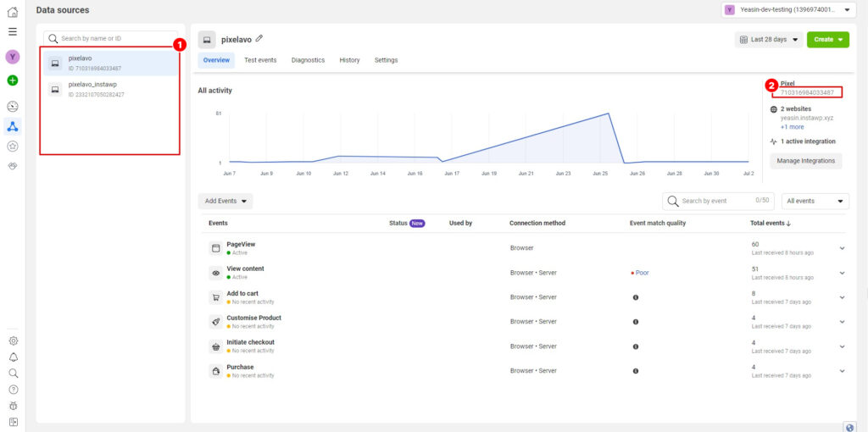Click the pencil edit icon beside pixelavo
Viewport: 868px width, 432px height.
[259, 39]
